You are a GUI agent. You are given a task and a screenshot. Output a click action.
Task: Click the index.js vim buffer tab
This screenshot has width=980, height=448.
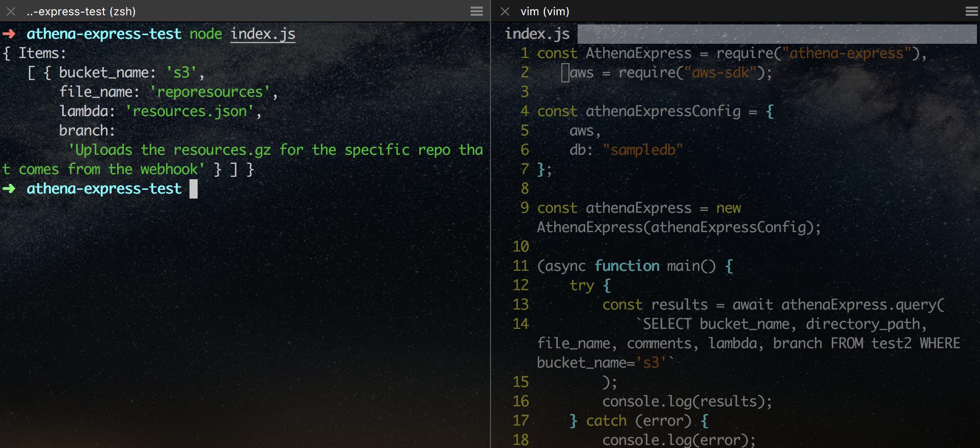click(537, 34)
